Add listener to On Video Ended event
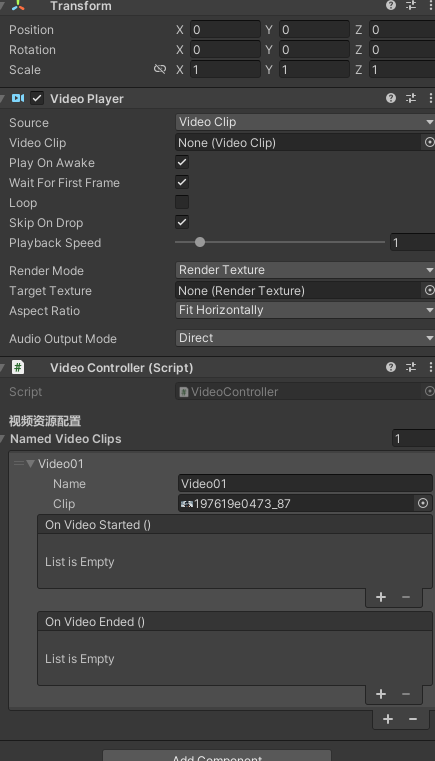This screenshot has height=761, width=435. click(x=381, y=694)
